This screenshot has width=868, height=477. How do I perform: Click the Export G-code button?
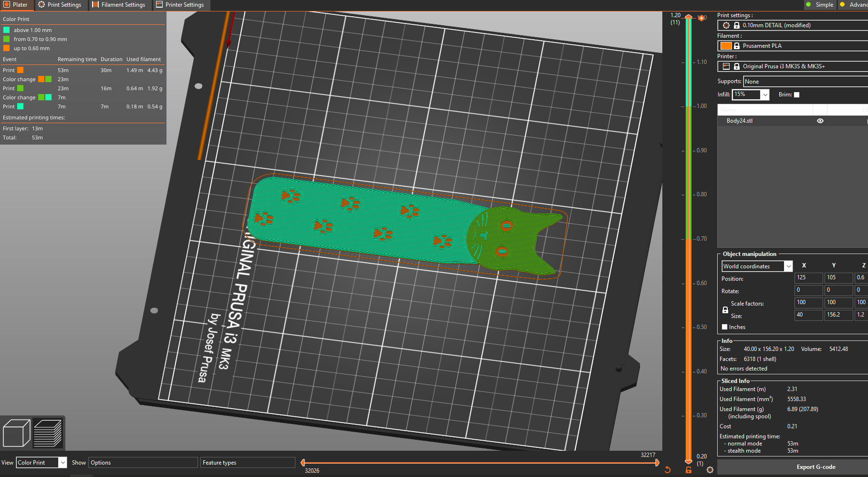816,467
